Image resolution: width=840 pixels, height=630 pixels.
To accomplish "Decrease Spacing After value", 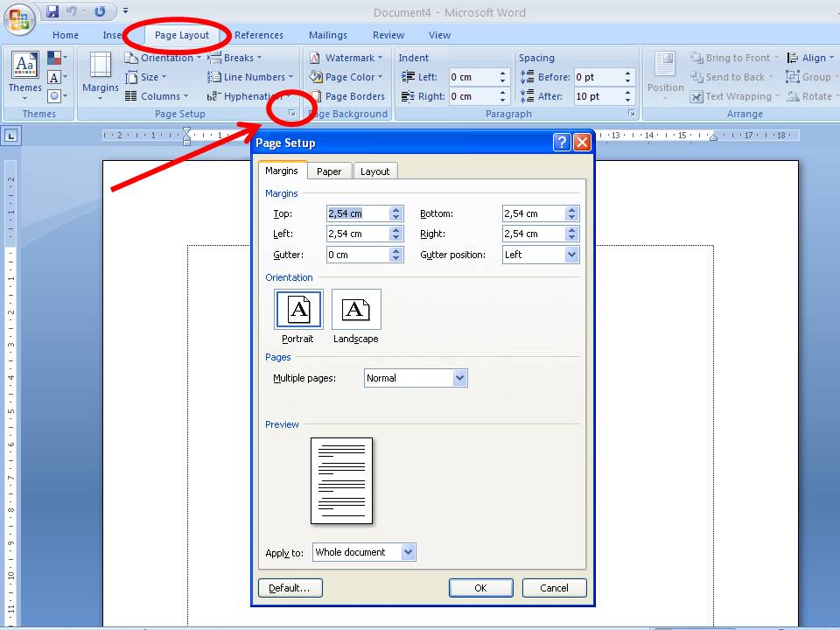I will click(627, 100).
